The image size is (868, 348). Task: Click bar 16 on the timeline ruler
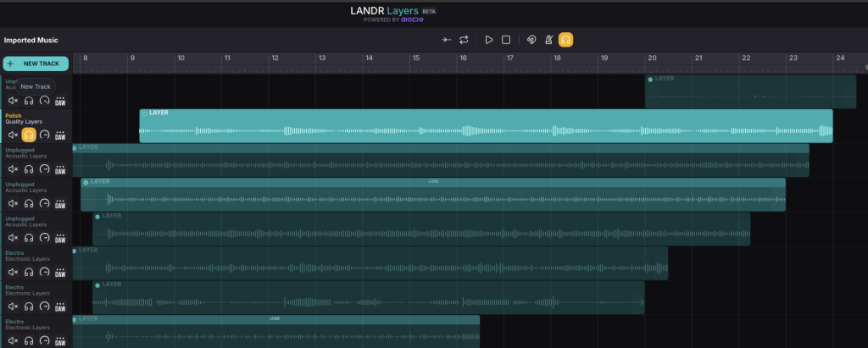click(463, 58)
